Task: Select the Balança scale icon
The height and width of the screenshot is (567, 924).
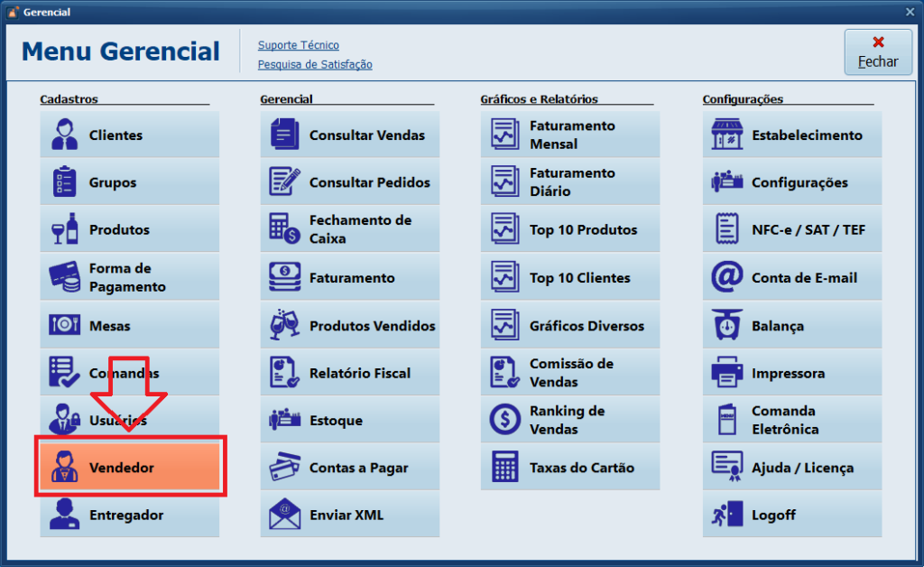Action: [x=726, y=325]
